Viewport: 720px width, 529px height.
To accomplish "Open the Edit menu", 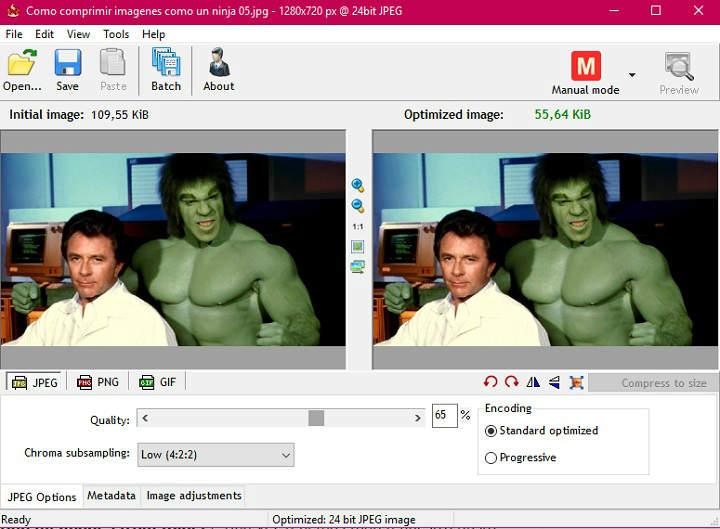I will point(44,34).
